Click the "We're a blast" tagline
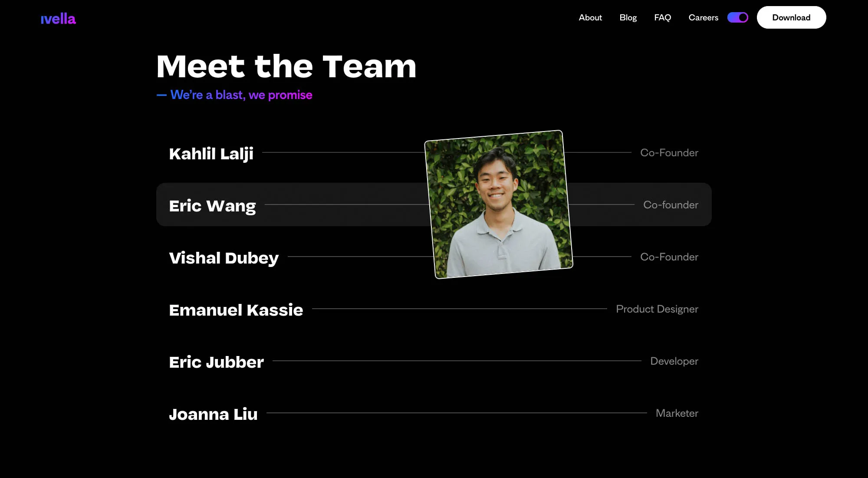Screen dimensions: 868x478 pyautogui.click(x=234, y=95)
